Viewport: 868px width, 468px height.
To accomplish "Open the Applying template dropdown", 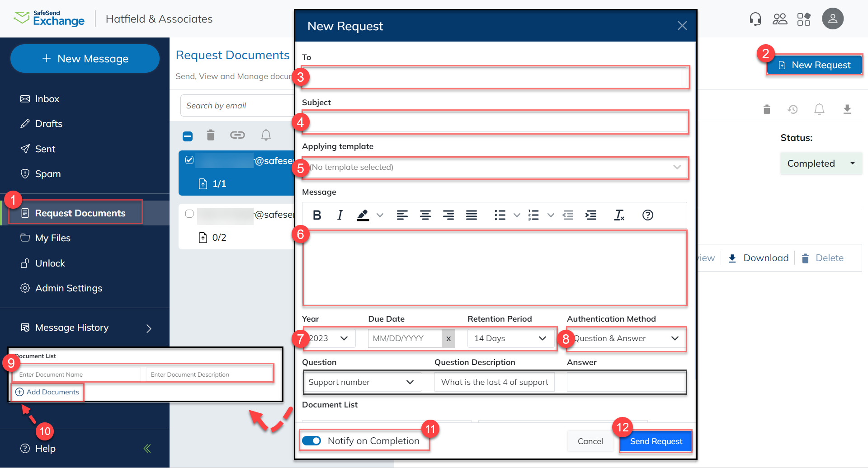I will pyautogui.click(x=495, y=167).
